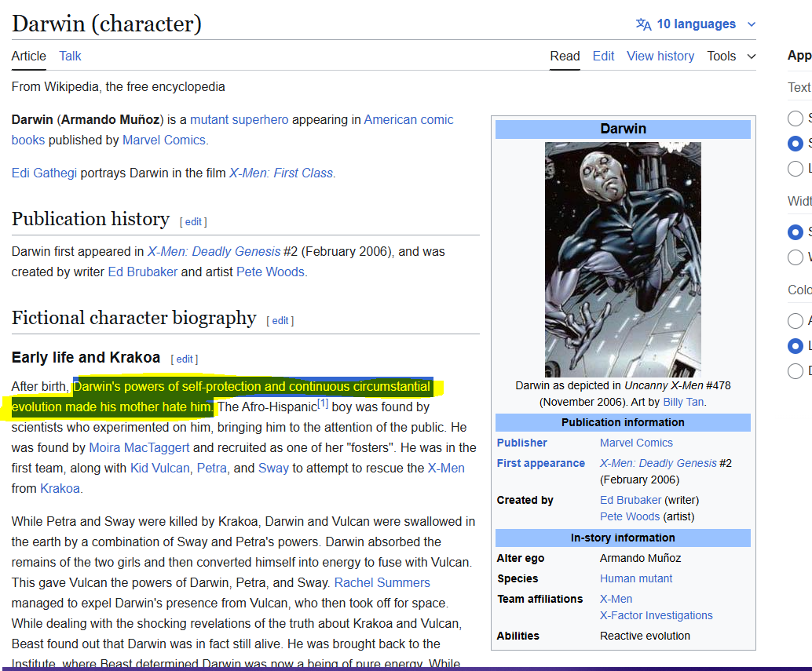Click 'Armando Muñoz' alter ego value
The width and height of the screenshot is (812, 671).
pyautogui.click(x=640, y=558)
